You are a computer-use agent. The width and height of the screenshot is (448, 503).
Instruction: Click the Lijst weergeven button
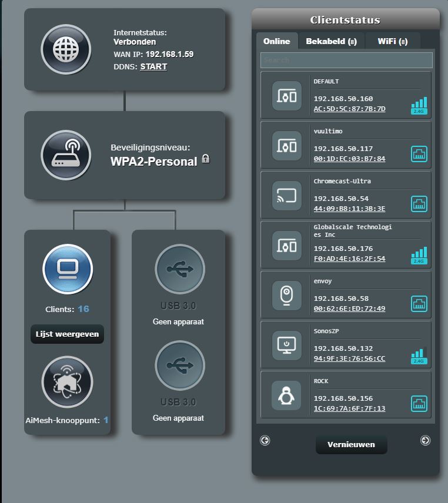pos(67,334)
